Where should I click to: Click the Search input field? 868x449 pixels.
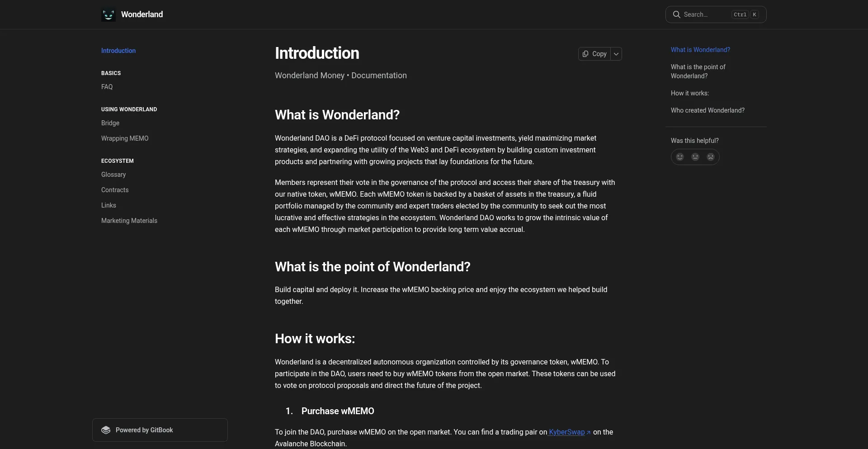tap(705, 14)
